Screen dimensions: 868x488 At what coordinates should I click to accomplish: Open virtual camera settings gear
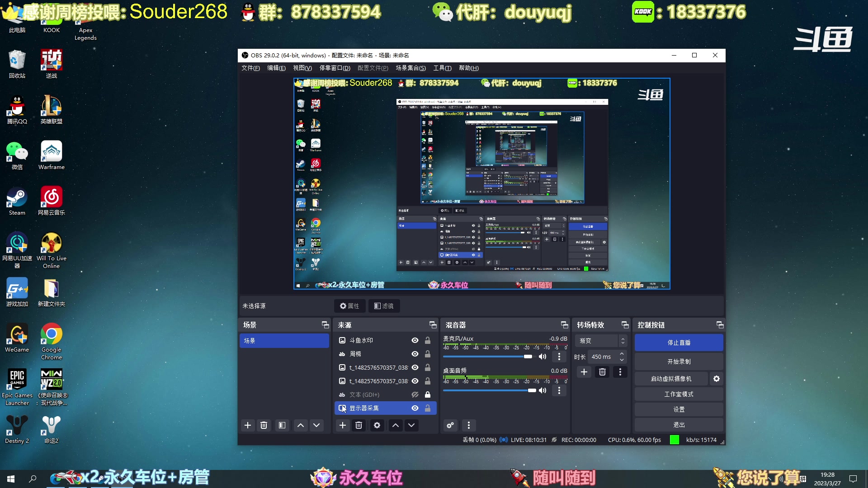coord(717,379)
